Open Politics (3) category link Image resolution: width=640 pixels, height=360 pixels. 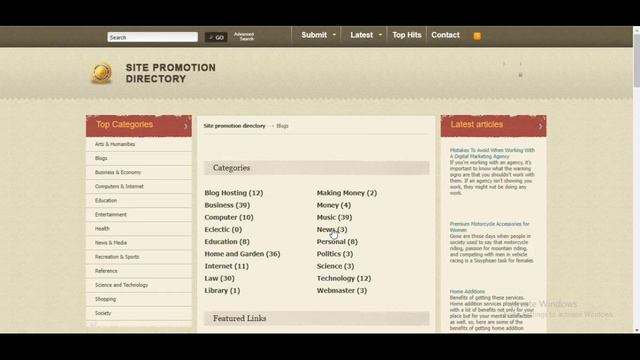tap(335, 254)
